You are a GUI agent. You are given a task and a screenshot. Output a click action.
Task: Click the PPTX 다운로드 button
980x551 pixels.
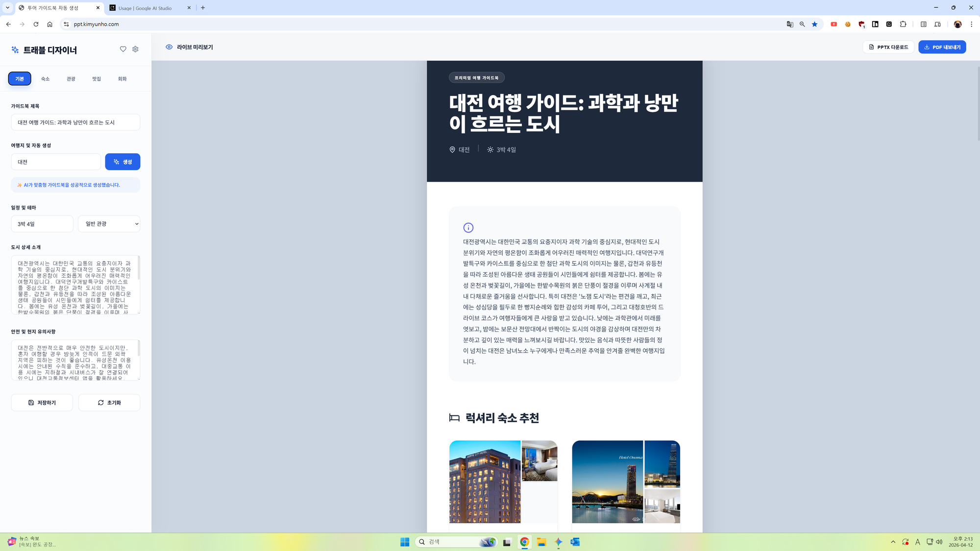point(888,47)
